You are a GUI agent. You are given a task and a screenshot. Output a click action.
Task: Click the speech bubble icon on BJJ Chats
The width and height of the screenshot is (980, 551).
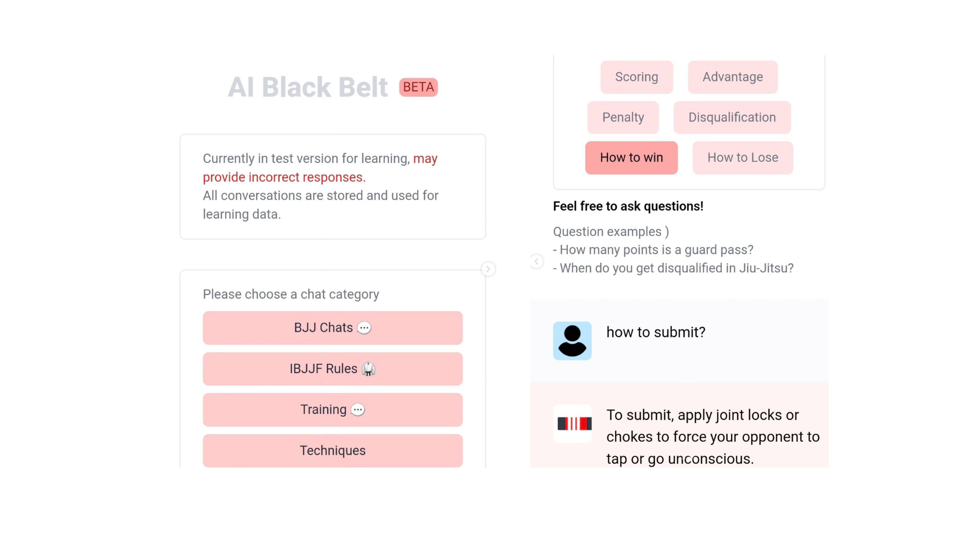[x=363, y=328]
